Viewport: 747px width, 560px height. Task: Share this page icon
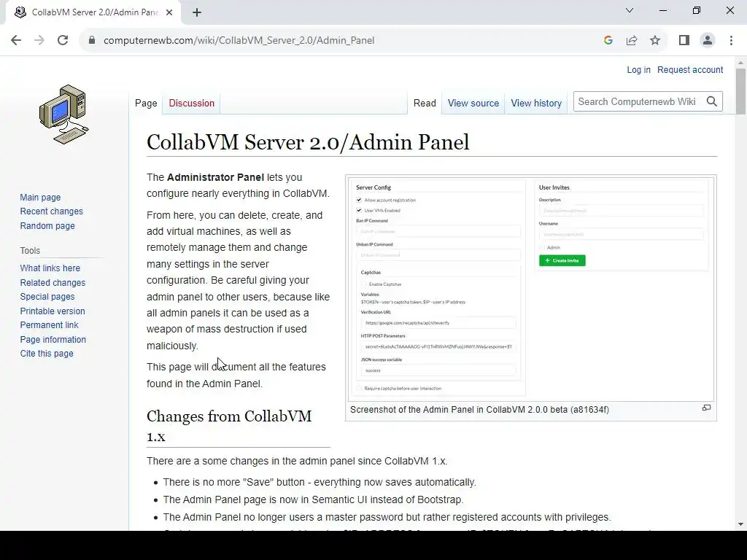coord(632,41)
